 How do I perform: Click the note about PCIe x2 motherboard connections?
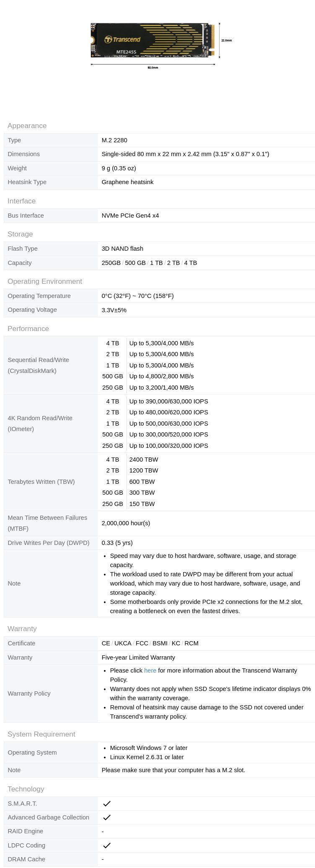click(x=206, y=606)
